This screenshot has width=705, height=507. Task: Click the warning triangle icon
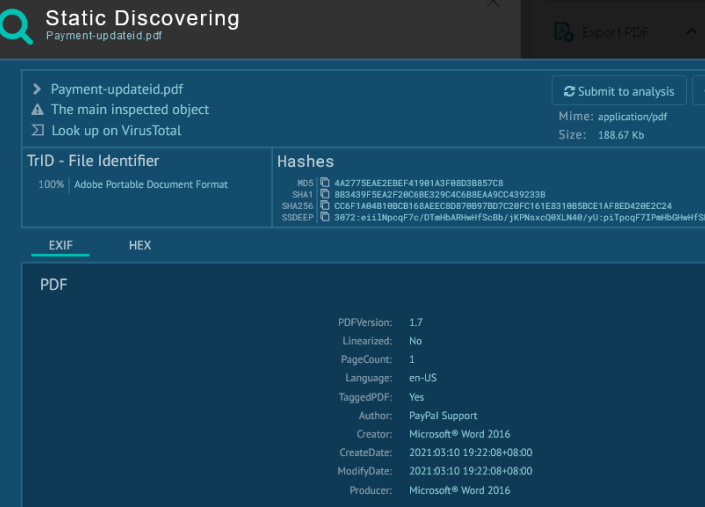[37, 110]
